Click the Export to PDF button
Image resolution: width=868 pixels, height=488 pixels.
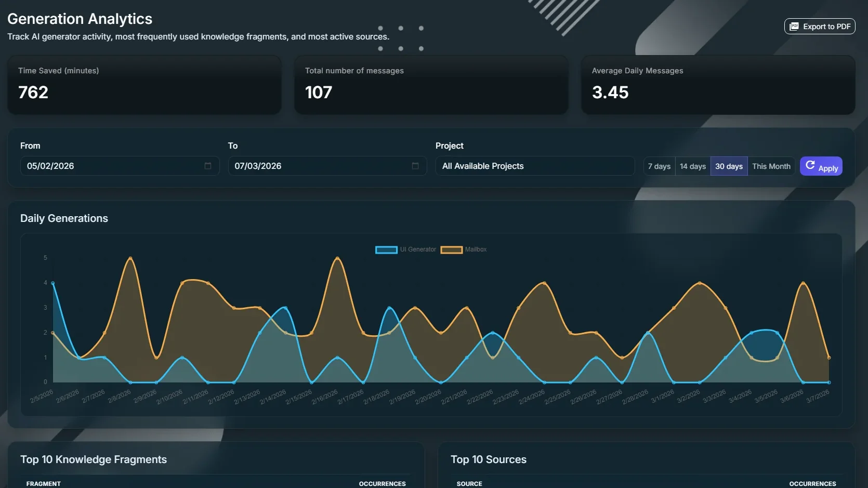pyautogui.click(x=820, y=27)
